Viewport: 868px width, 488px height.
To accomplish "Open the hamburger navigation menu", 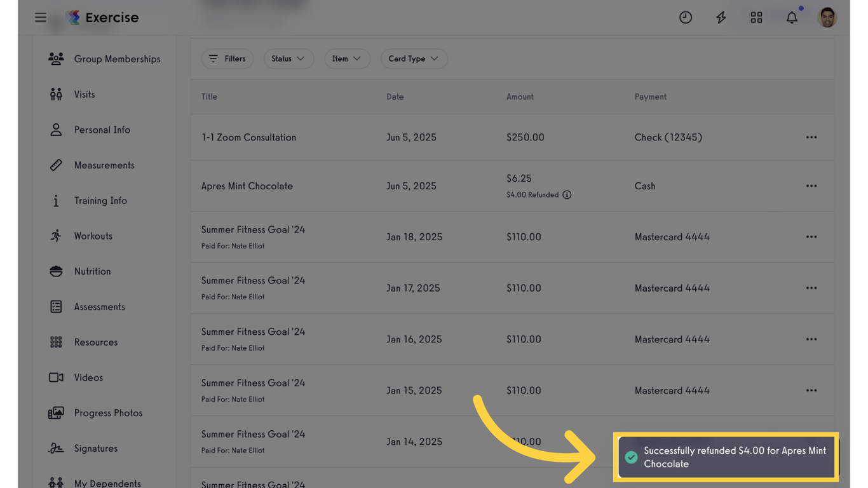I will [x=41, y=17].
